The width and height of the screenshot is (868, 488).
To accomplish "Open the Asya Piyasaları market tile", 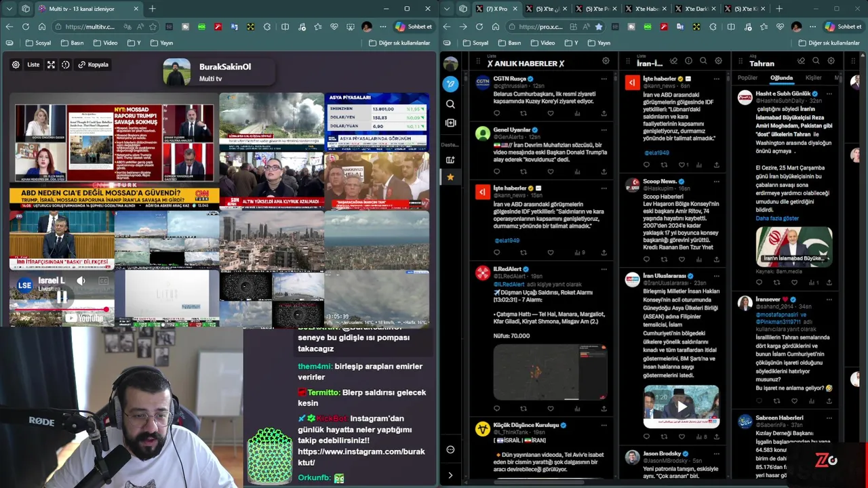I will (377, 121).
